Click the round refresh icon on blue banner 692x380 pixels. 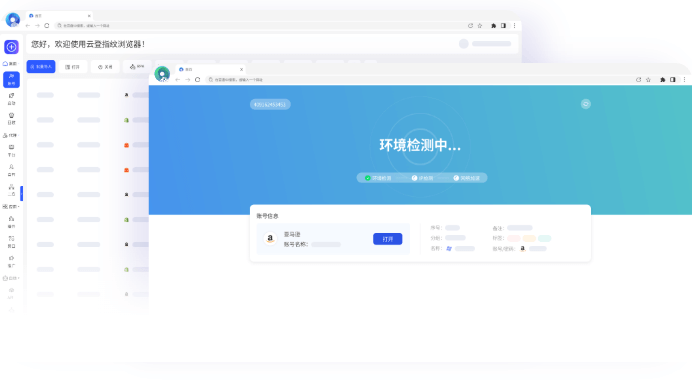[x=586, y=104]
